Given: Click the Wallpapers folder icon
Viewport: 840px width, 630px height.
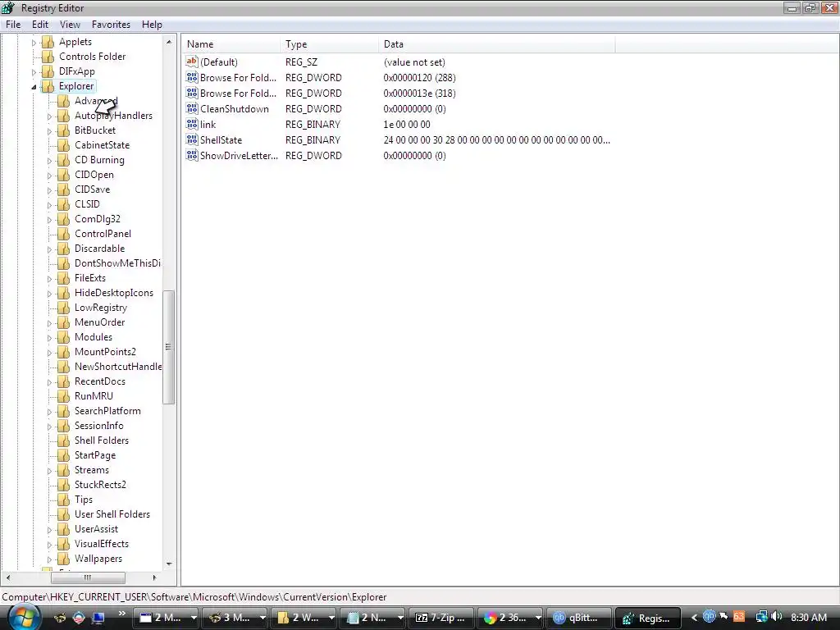Looking at the screenshot, I should click(x=63, y=559).
